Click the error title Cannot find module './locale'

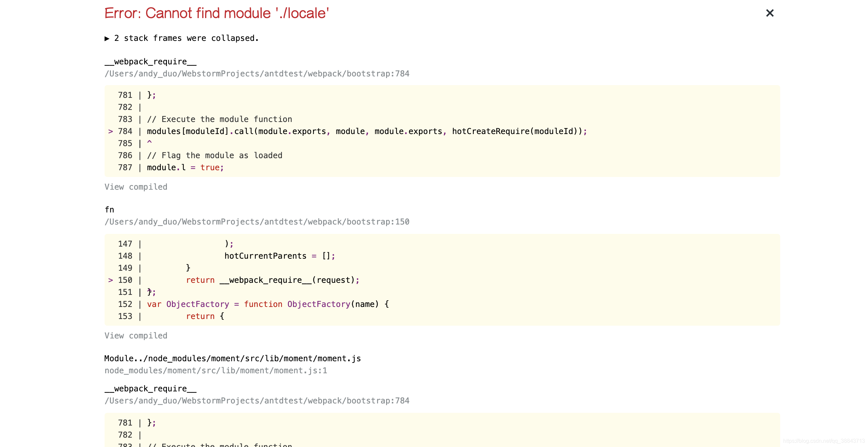coord(216,13)
